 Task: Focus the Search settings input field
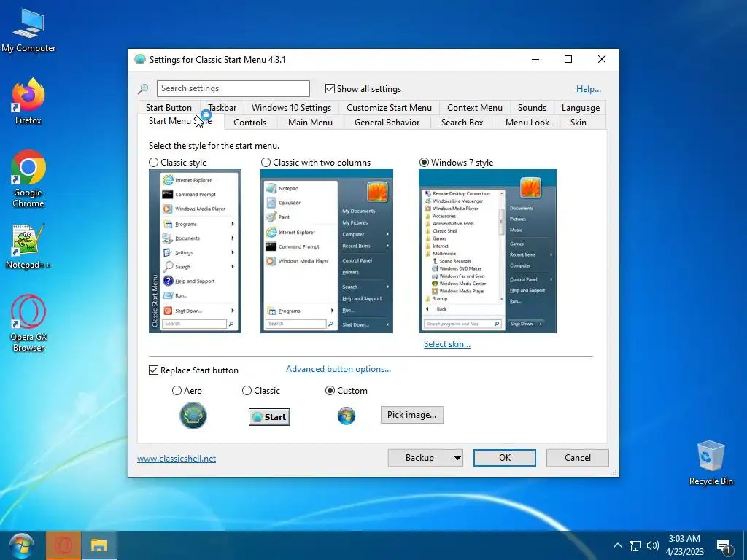coord(233,88)
